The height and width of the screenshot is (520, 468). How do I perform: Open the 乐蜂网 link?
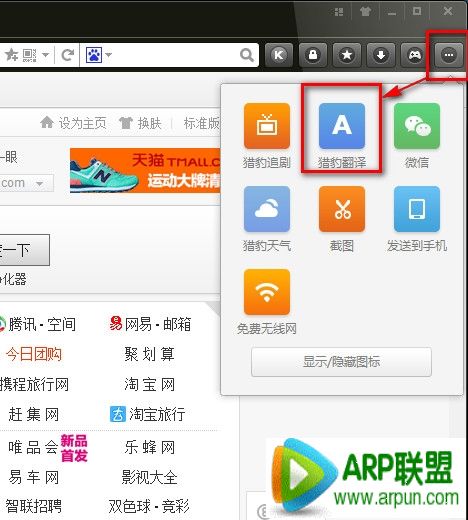coord(149,447)
